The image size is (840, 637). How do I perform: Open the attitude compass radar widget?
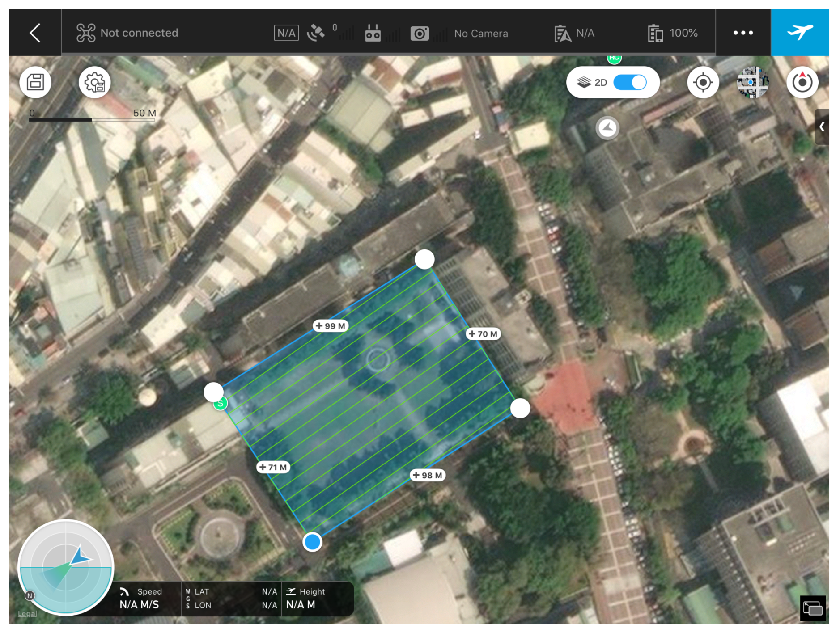[x=66, y=567]
